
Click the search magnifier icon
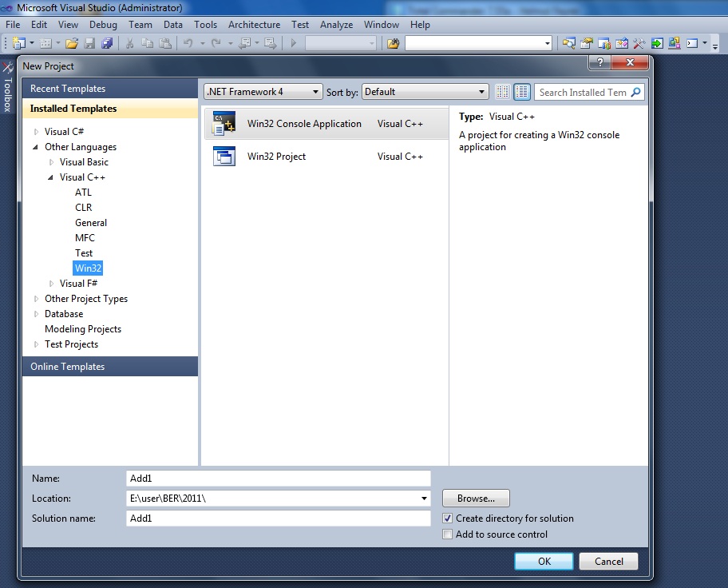pyautogui.click(x=635, y=92)
